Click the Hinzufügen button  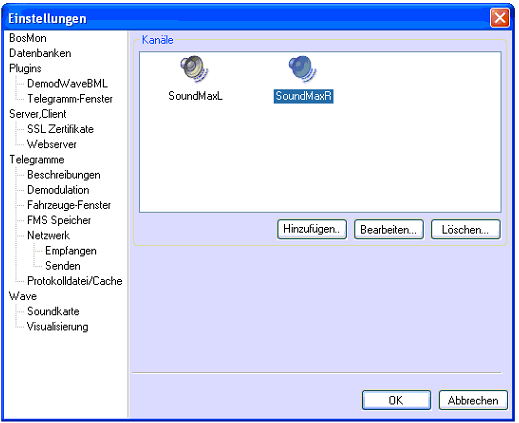click(312, 229)
